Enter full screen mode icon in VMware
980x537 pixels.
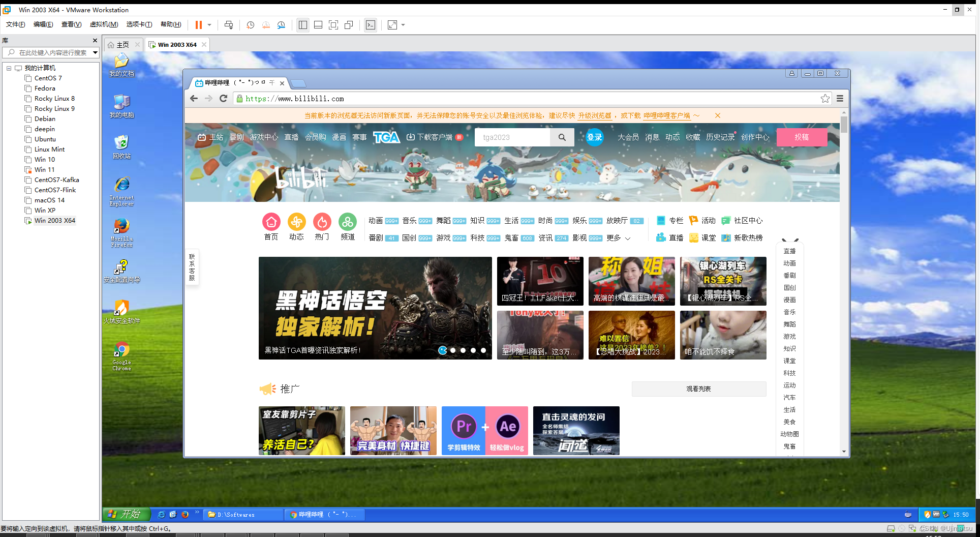[x=333, y=25]
